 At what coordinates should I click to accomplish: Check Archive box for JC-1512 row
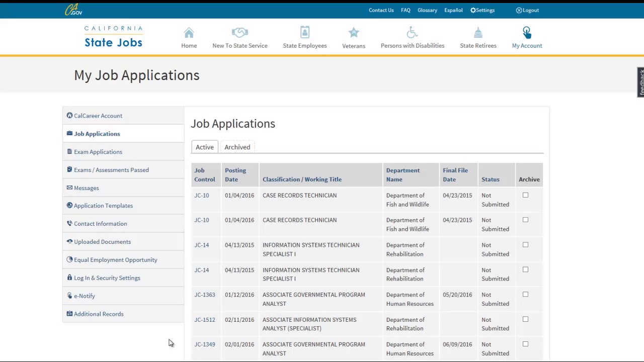(525, 319)
